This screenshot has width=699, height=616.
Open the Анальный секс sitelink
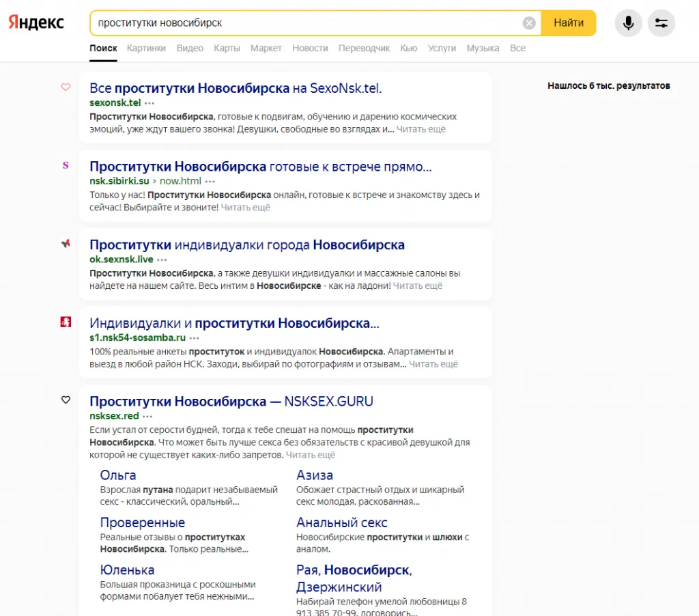tap(342, 522)
